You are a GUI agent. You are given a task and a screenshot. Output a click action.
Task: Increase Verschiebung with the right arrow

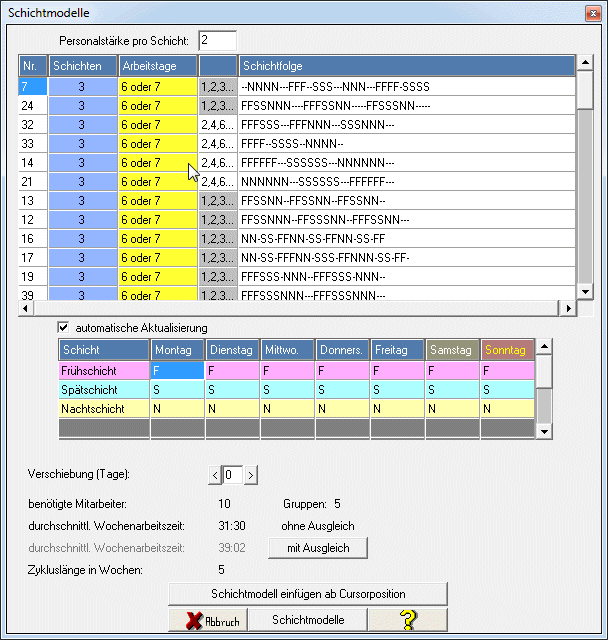click(x=251, y=475)
